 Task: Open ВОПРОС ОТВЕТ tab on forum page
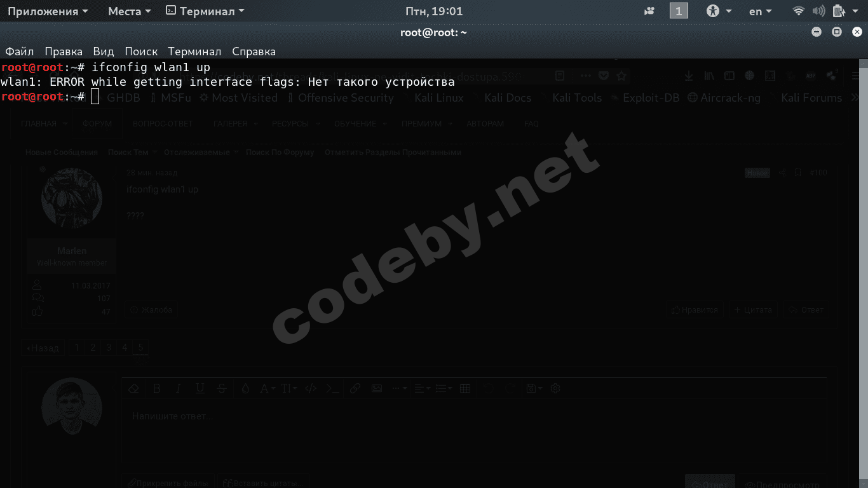[x=163, y=124]
